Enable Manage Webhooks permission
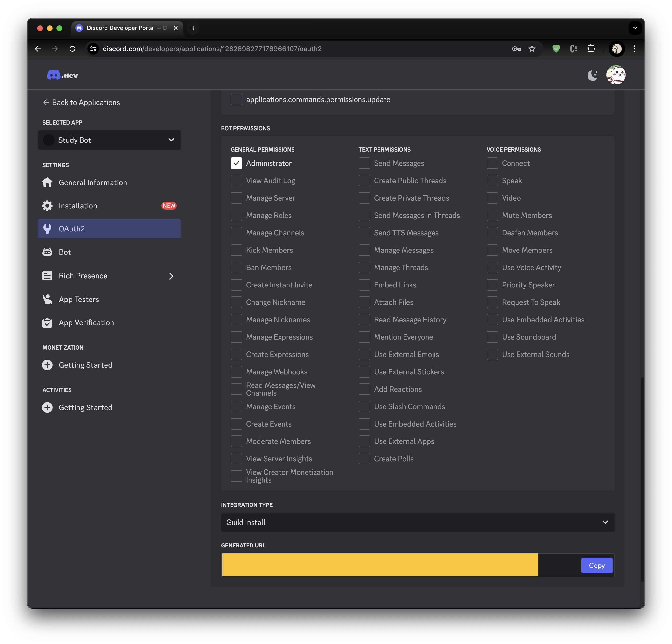 tap(237, 372)
